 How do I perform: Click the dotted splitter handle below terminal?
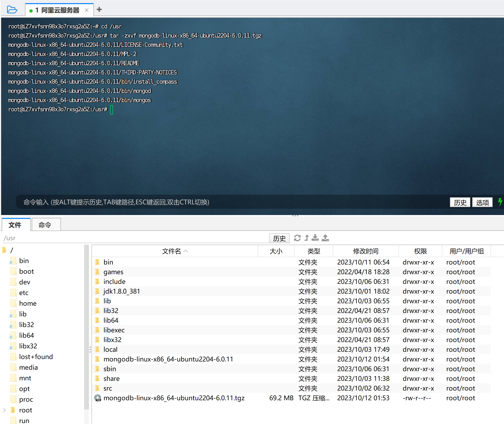point(295,216)
